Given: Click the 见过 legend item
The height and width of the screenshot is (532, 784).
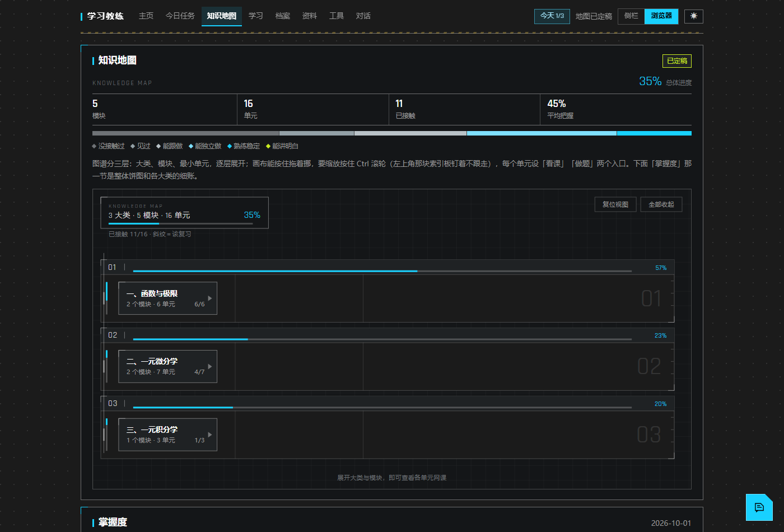Looking at the screenshot, I should [141, 146].
